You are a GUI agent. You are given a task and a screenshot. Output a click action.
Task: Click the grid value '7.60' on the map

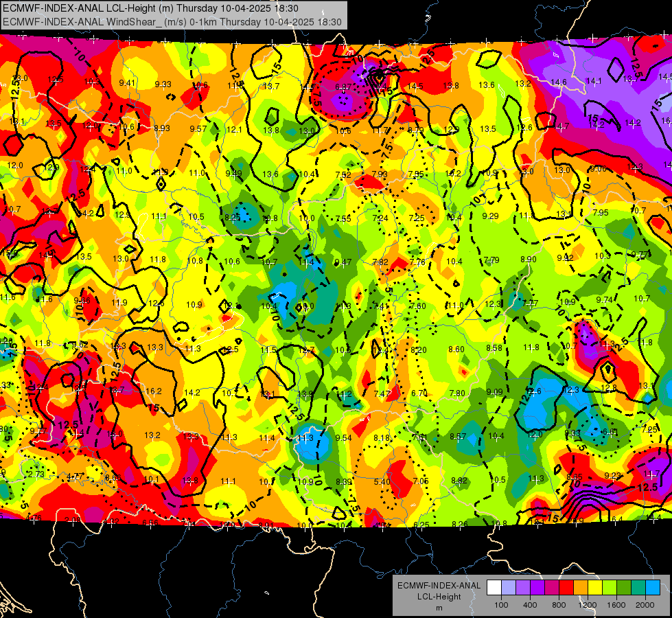pos(418,306)
